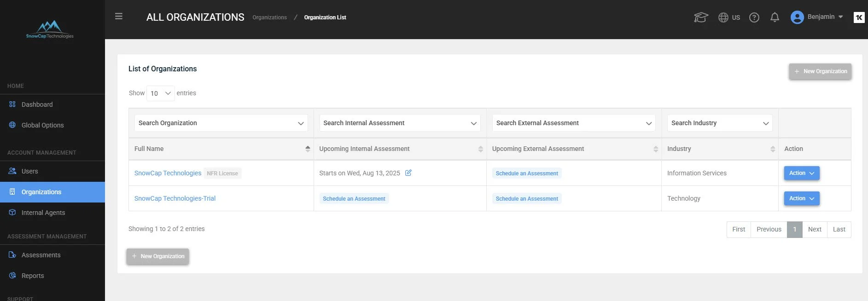Open the Benjamin account dropdown

point(826,17)
